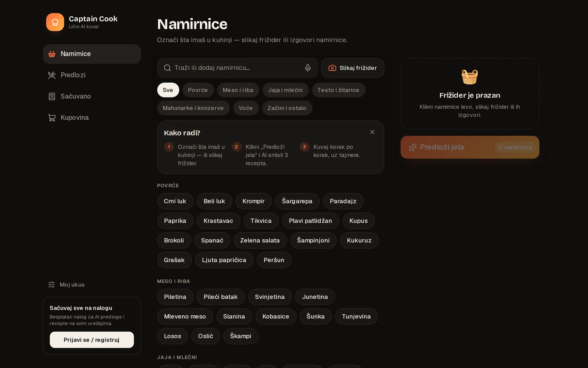
Task: Click the Predloži jela button
Action: coord(470,147)
